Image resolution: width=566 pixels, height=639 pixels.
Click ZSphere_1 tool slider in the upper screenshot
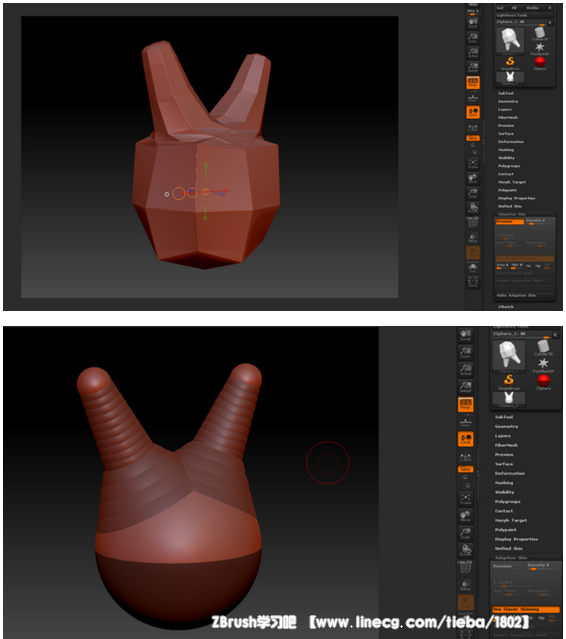[x=521, y=22]
